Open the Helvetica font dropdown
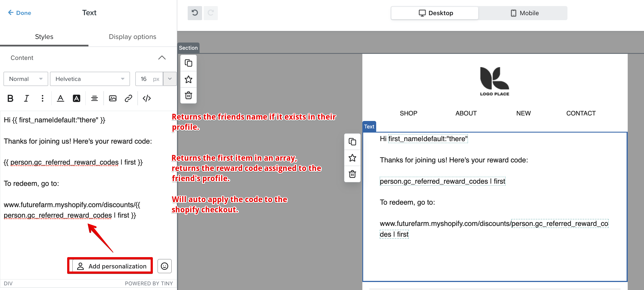644x290 pixels. click(x=90, y=79)
